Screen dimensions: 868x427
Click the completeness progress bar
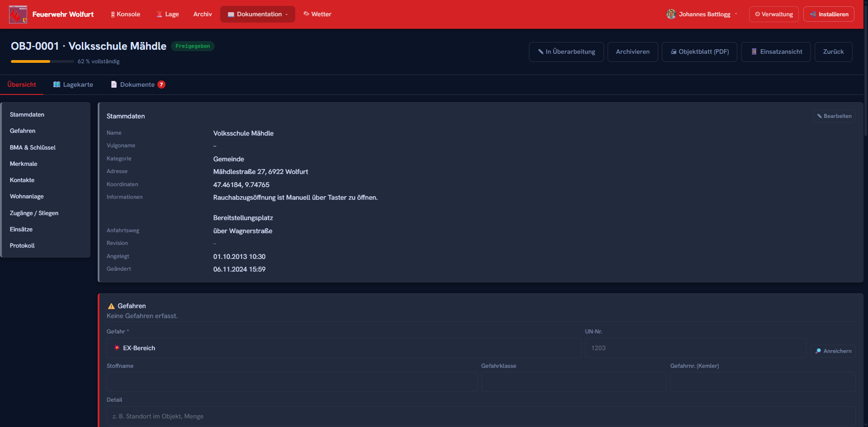coord(42,61)
